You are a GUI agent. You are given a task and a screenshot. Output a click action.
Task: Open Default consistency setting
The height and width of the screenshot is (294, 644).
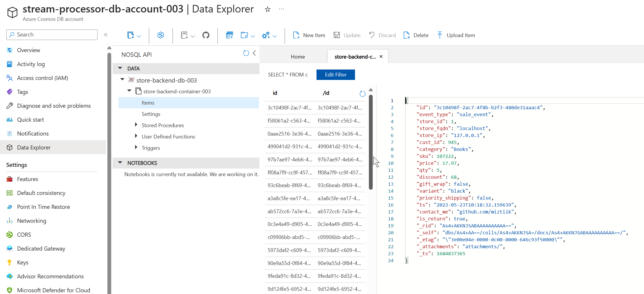click(41, 193)
